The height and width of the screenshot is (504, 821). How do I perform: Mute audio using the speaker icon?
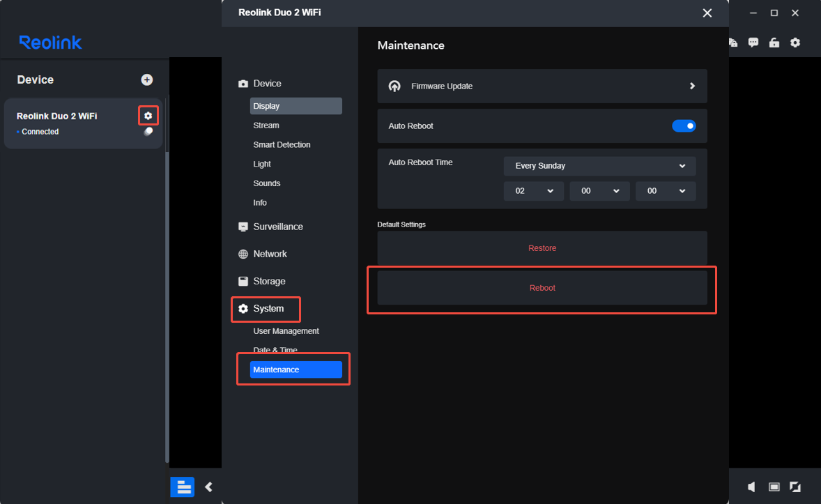(751, 487)
